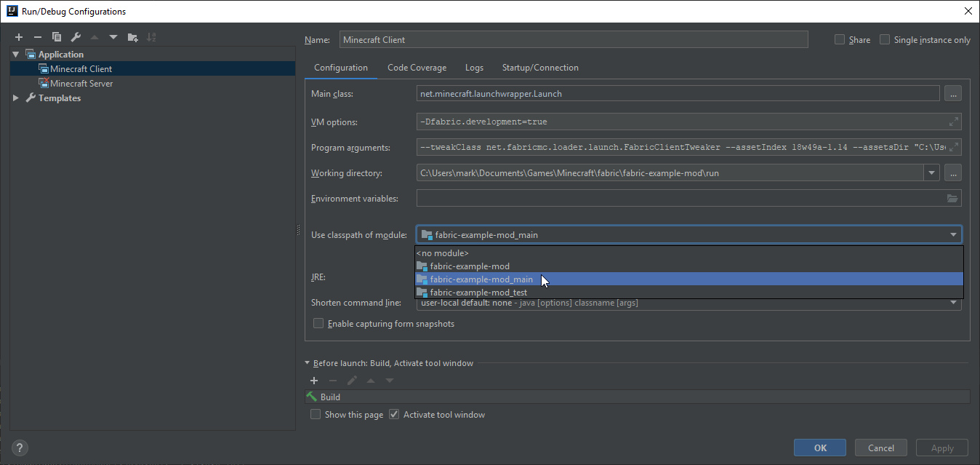Viewport: 980px width, 465px height.
Task: Browse for Working directory with ellipsis button
Action: 952,173
